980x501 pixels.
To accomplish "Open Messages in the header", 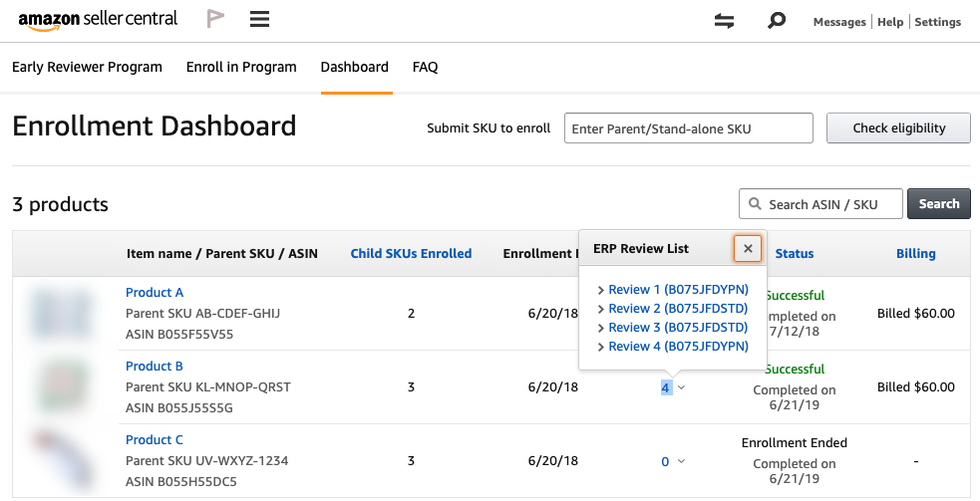I will (x=839, y=22).
